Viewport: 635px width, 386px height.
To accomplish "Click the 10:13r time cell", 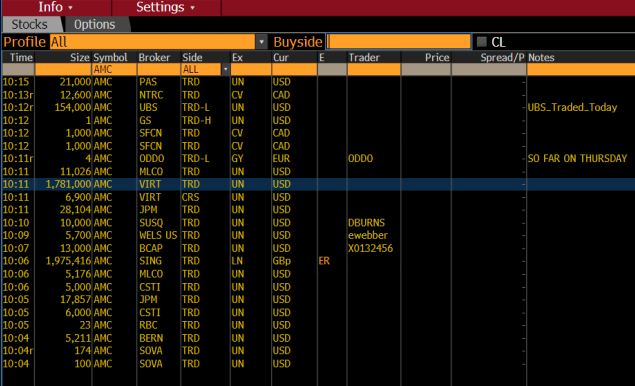I will 18,95.
